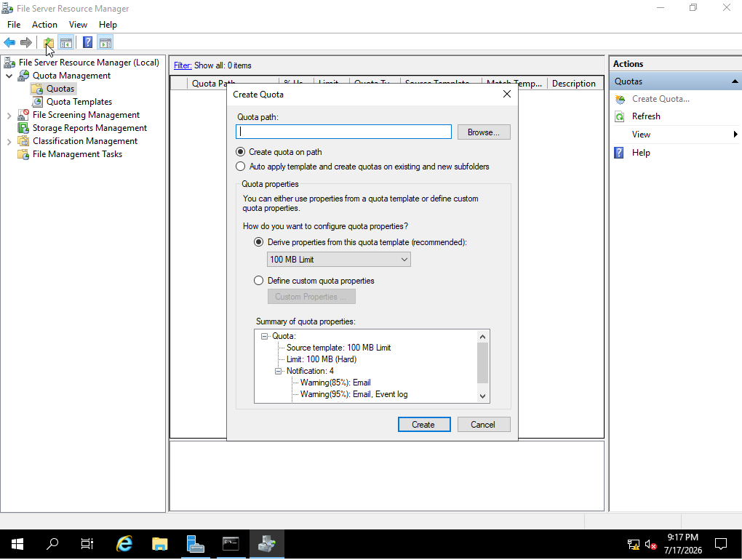This screenshot has width=742, height=560.
Task: Open taskbar Search
Action: pos(52,545)
